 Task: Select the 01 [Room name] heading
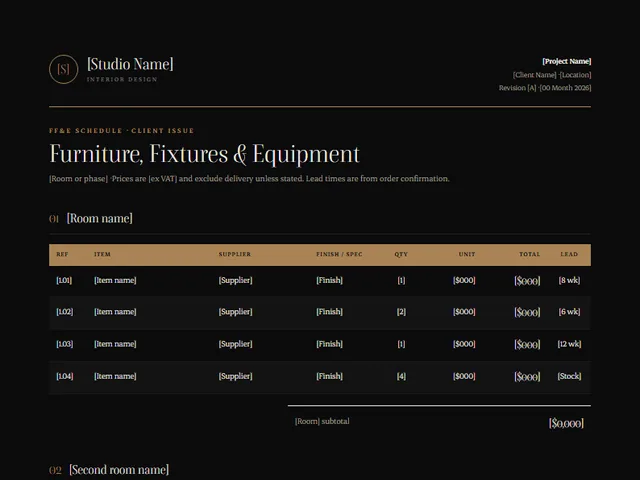coord(91,218)
